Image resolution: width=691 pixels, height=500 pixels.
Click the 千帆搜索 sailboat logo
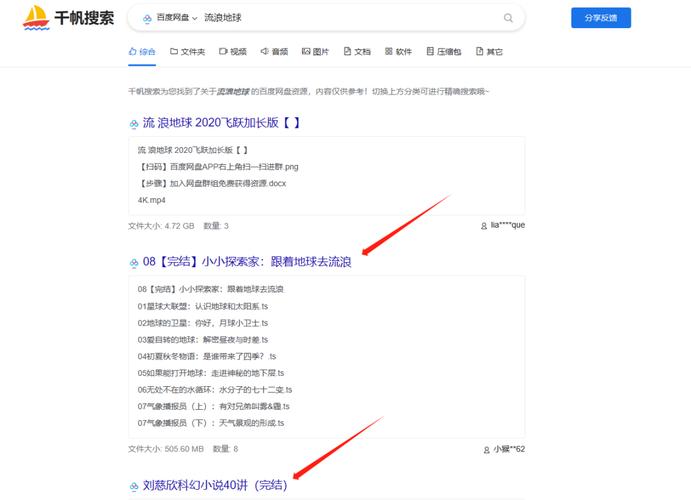[x=36, y=18]
